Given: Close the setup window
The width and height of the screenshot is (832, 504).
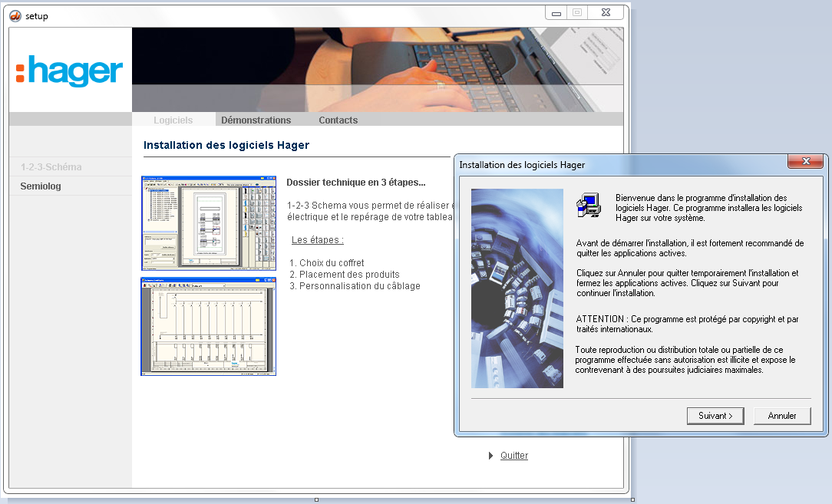Looking at the screenshot, I should (x=606, y=13).
